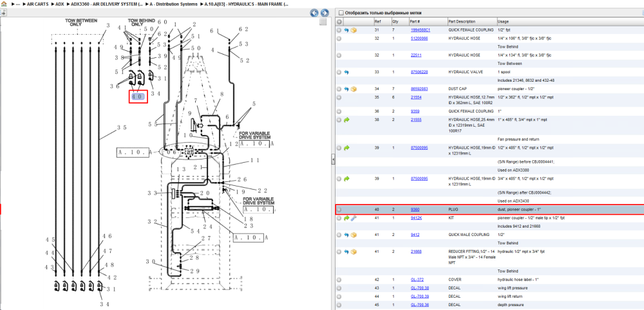Open next diagram with right blue arrow
This screenshot has height=310, width=644.
click(x=325, y=13)
